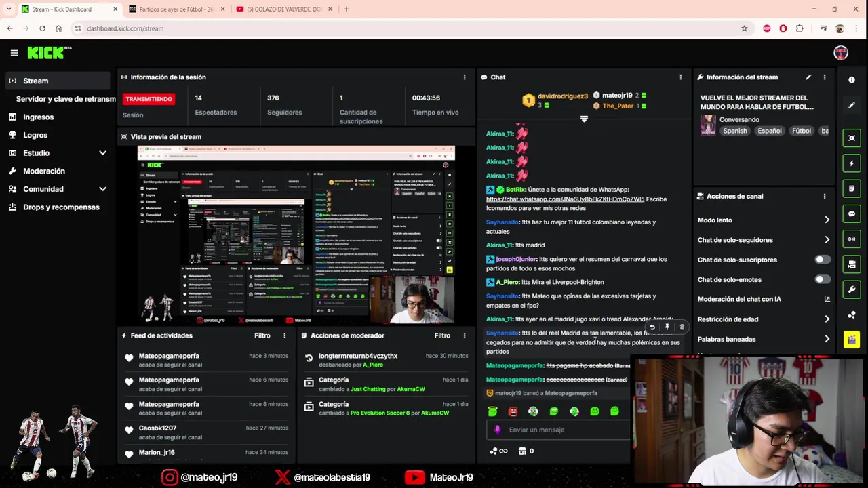868x488 pixels.
Task: Switch to the GOLAZO DE VALVERDE YouTube tab
Action: tap(283, 9)
